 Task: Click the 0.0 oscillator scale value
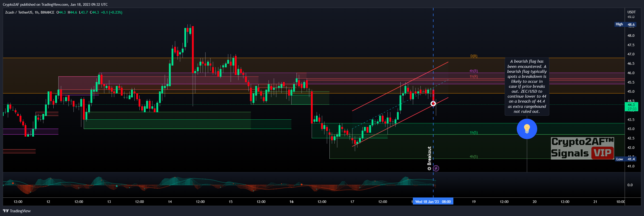[630, 185]
